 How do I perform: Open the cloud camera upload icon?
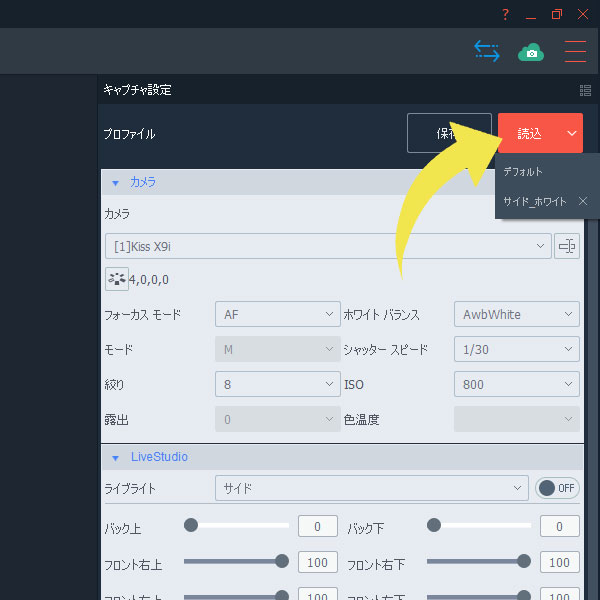point(531,51)
